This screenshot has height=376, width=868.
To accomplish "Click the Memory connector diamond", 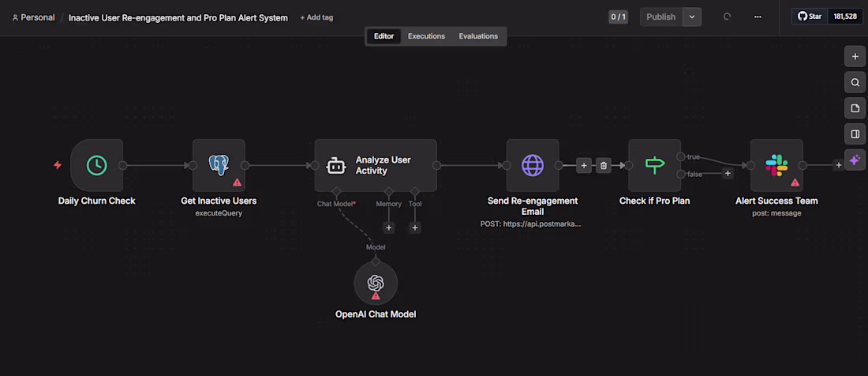I will point(388,192).
